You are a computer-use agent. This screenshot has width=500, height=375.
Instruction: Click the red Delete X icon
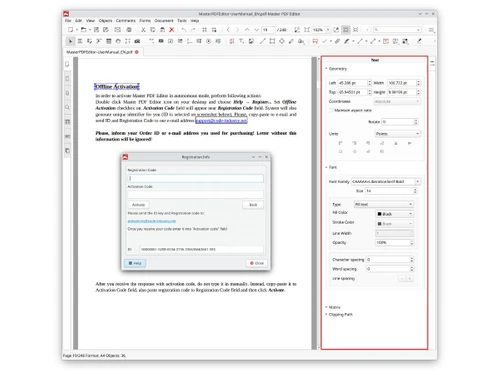pos(172,30)
